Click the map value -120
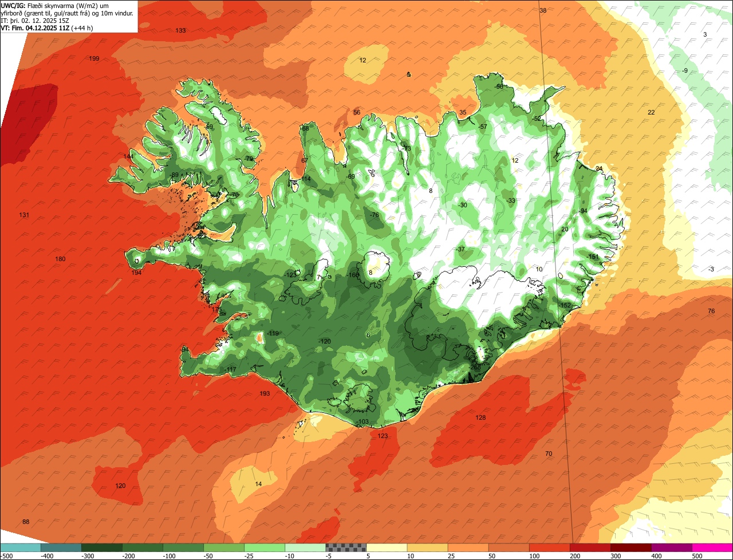Screen dimensions: 733x560 coord(325,341)
